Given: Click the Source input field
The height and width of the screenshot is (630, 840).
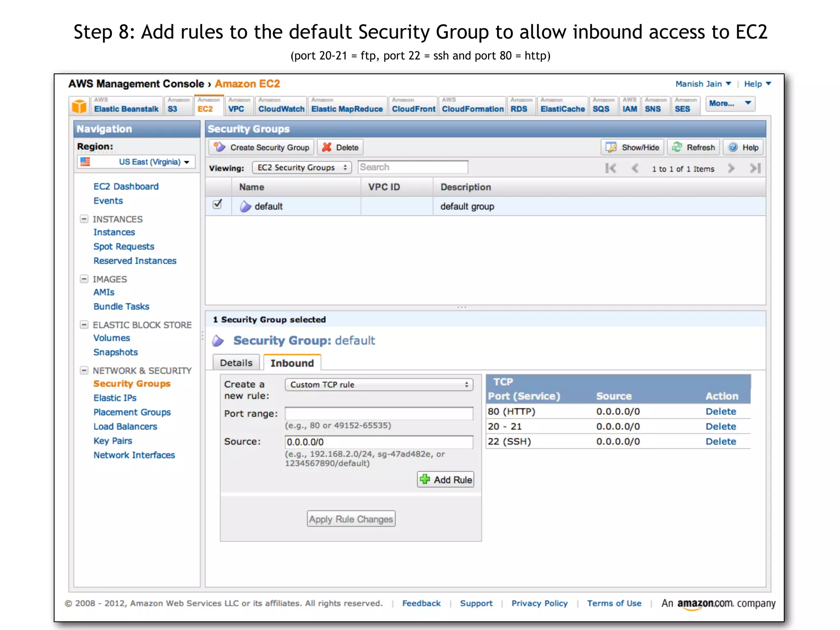Looking at the screenshot, I should tap(379, 442).
